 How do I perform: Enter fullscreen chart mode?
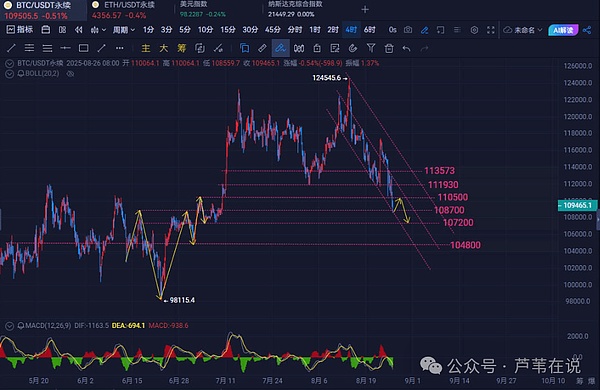coord(491,30)
